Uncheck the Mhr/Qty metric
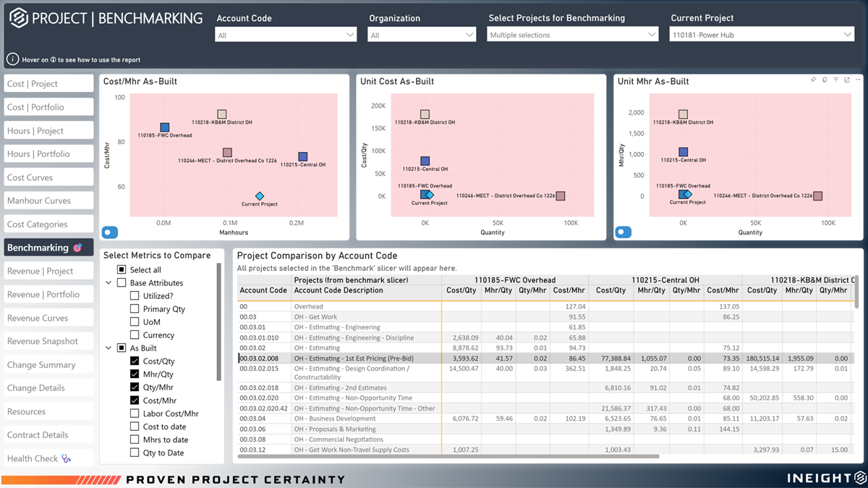 pyautogui.click(x=135, y=374)
